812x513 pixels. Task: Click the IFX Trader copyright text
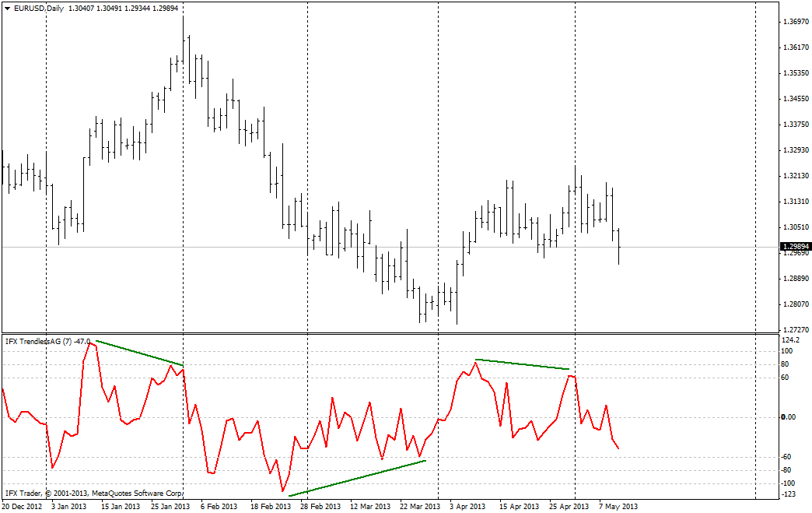click(x=93, y=493)
